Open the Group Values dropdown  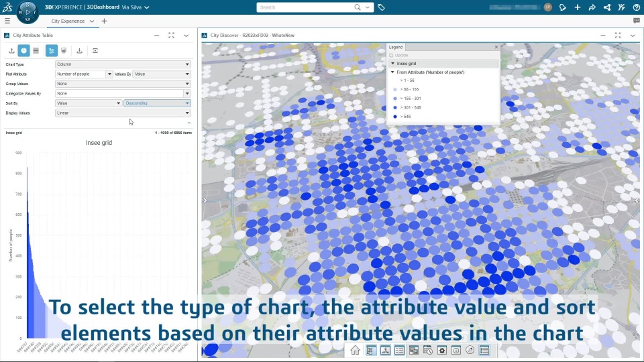123,84
